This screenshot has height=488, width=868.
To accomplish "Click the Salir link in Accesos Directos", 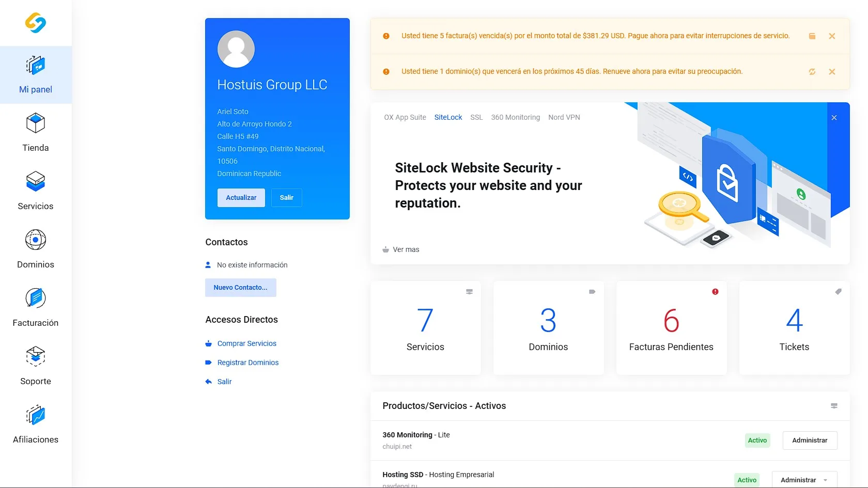I will (x=224, y=382).
